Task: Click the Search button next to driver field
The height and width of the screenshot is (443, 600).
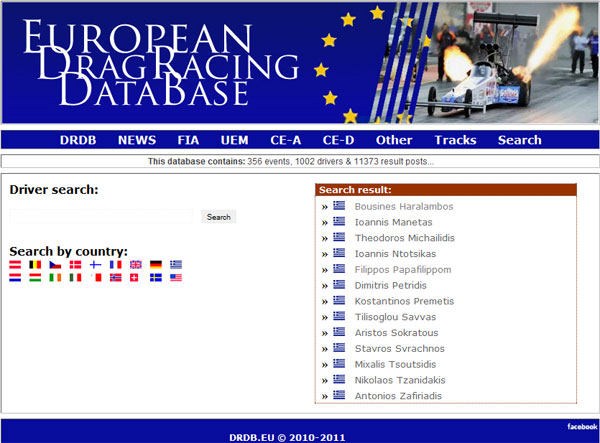Action: click(x=218, y=217)
